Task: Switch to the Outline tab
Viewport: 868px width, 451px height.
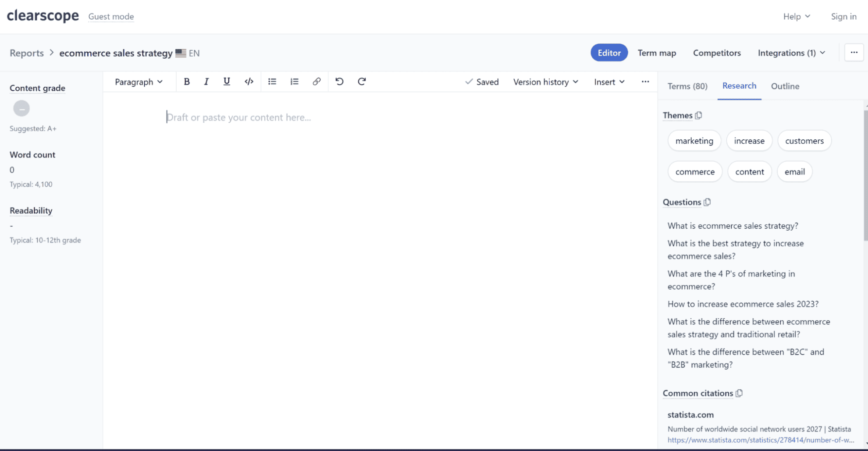Action: 785,86
